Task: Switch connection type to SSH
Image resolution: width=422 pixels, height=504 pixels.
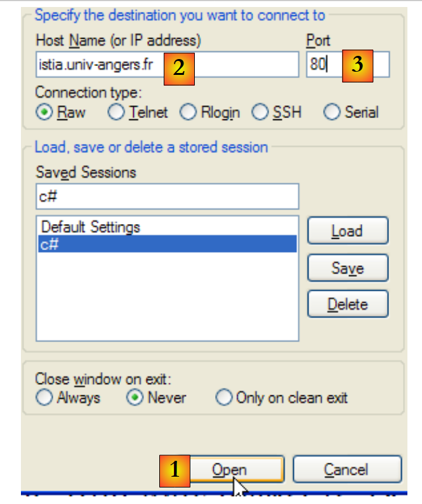Action: (260, 112)
